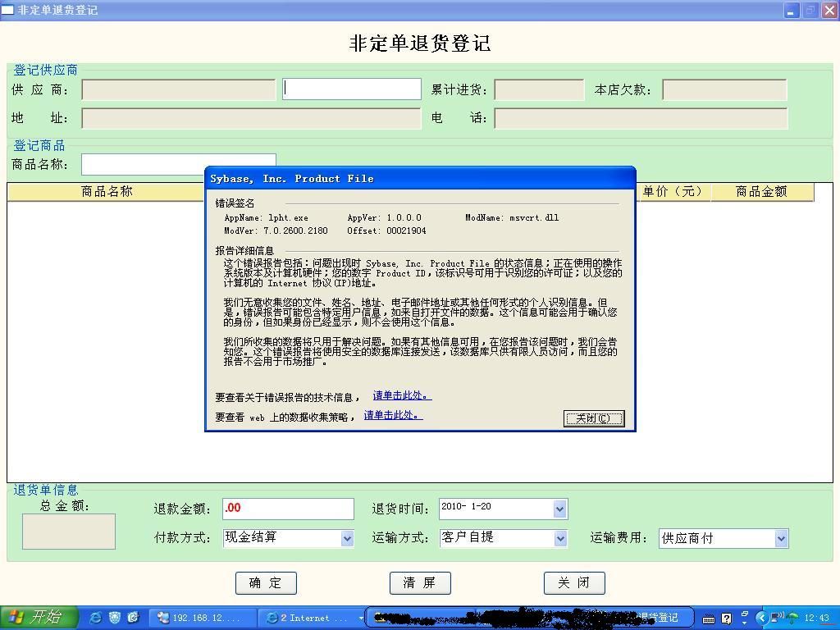
Task: Click the 关闭 button at form bottom
Action: (574, 583)
